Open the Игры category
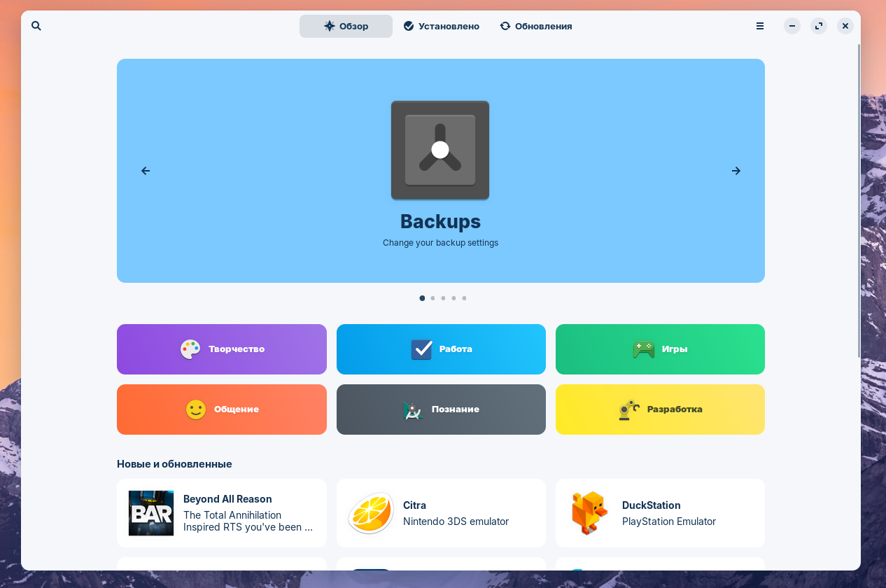The width and height of the screenshot is (886, 588). pos(660,349)
